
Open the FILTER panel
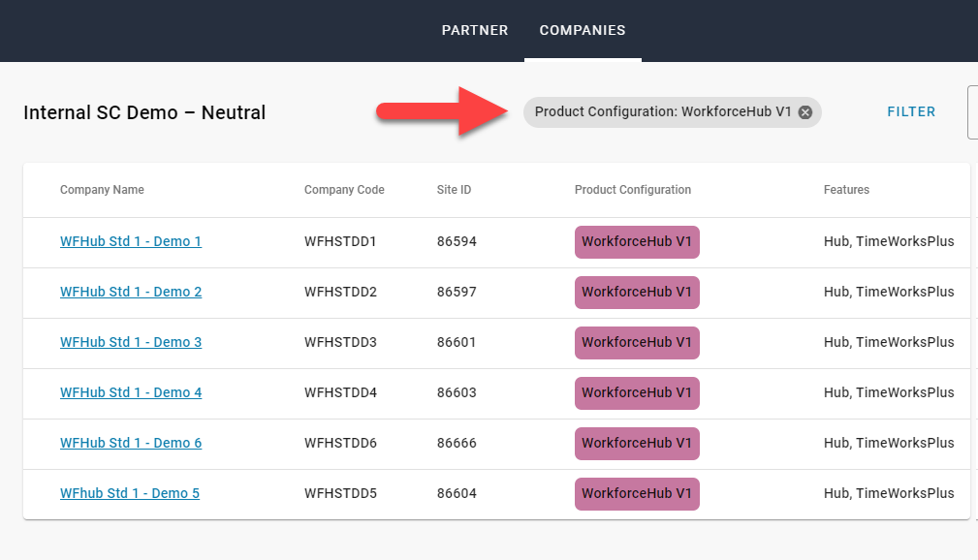pyautogui.click(x=911, y=111)
